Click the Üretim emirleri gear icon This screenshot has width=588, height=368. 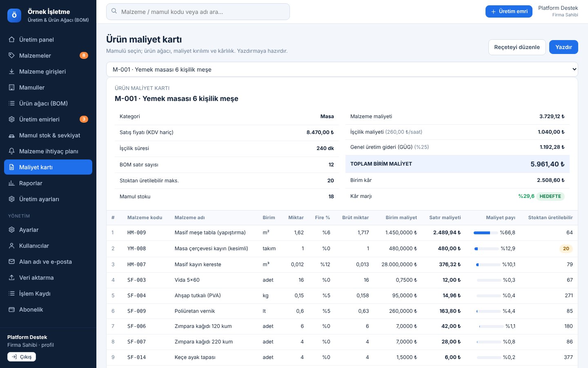(x=11, y=119)
